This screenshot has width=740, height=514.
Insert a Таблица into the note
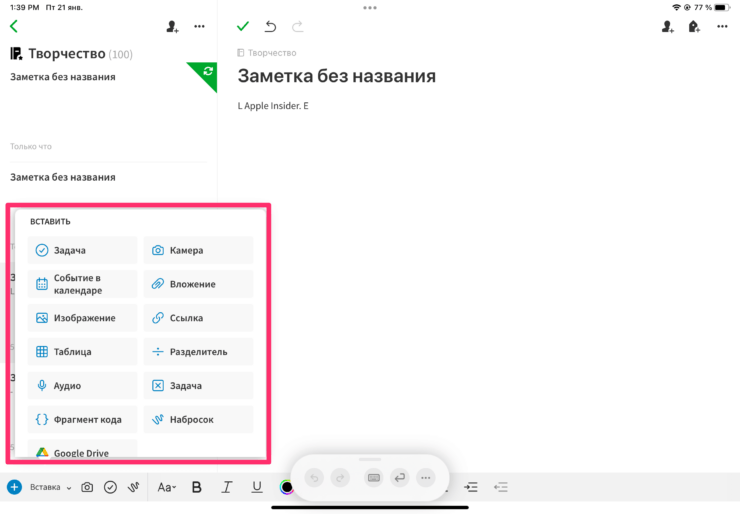[82, 352]
